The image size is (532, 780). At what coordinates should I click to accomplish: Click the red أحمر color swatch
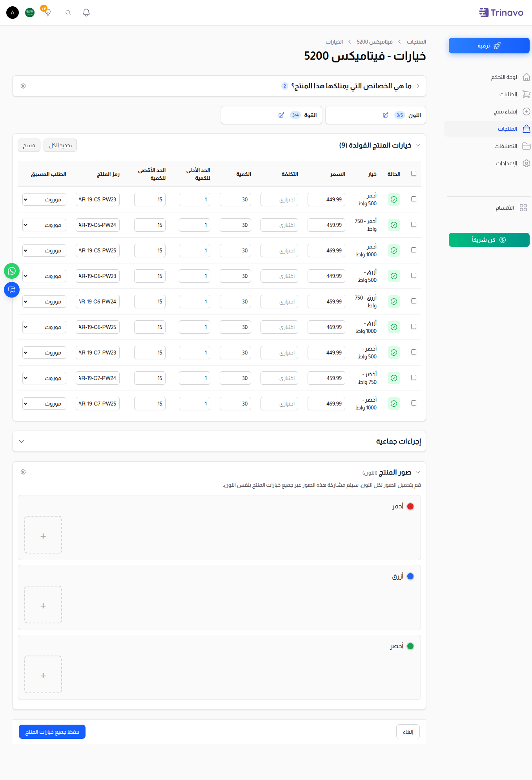(410, 506)
